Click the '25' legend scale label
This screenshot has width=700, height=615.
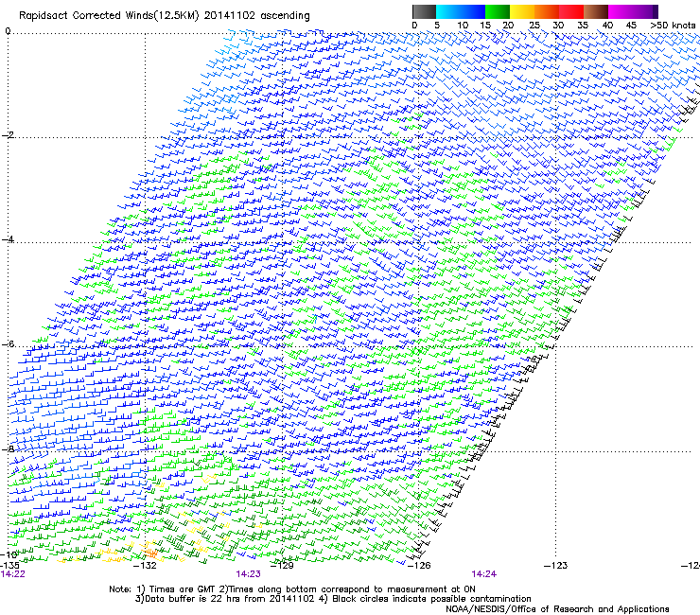click(x=534, y=26)
